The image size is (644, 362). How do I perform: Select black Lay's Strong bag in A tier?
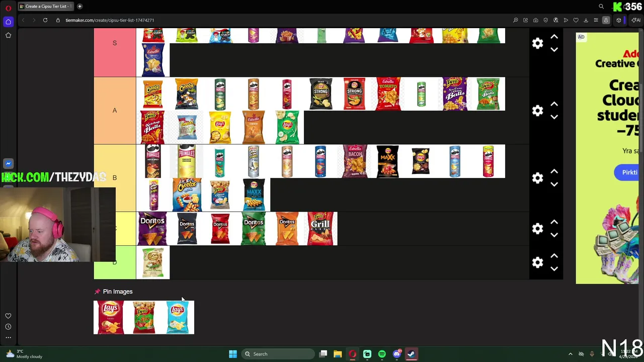[320, 94]
